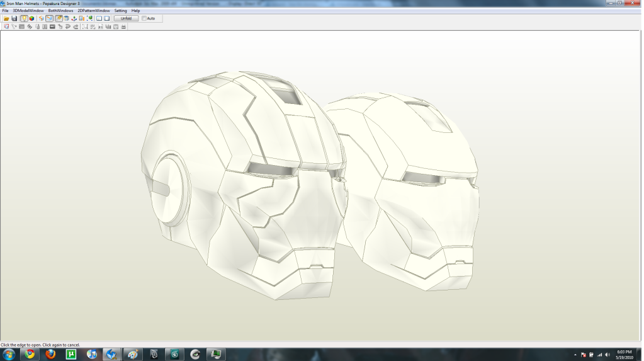Open the 2DPatternWindow menu
The width and height of the screenshot is (644, 361).
[94, 11]
